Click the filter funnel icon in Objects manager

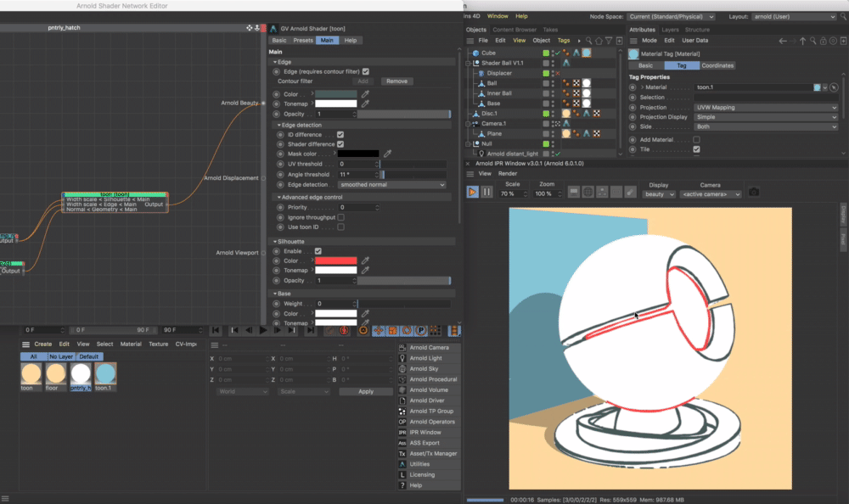pyautogui.click(x=609, y=41)
